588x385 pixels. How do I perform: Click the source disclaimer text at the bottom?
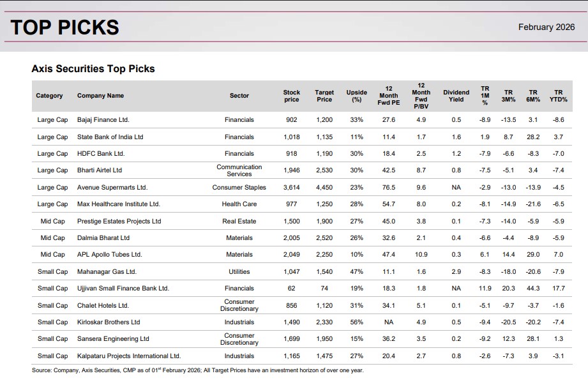(197, 370)
